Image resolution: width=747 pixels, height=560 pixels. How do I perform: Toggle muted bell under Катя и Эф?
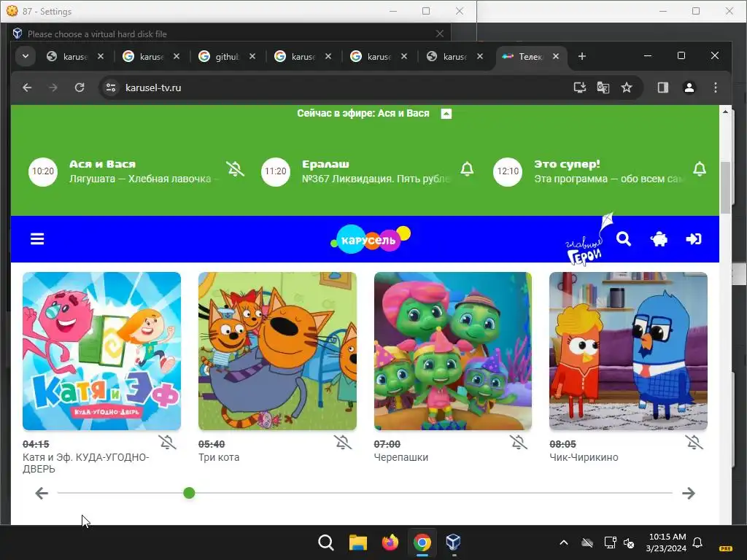[167, 443]
